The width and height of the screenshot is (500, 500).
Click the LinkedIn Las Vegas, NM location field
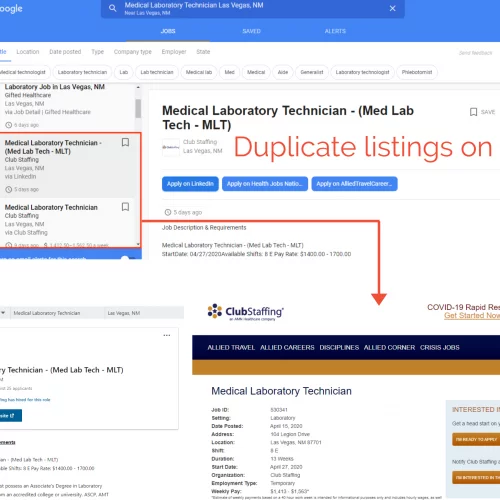[x=143, y=313]
